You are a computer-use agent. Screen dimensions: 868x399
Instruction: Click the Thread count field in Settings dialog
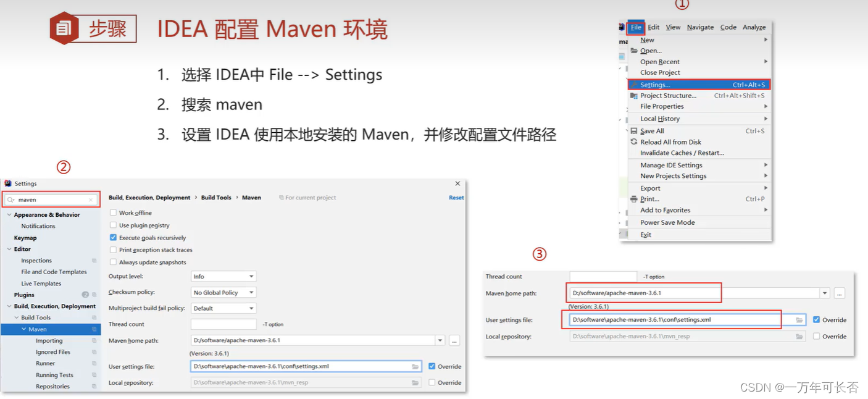point(224,324)
